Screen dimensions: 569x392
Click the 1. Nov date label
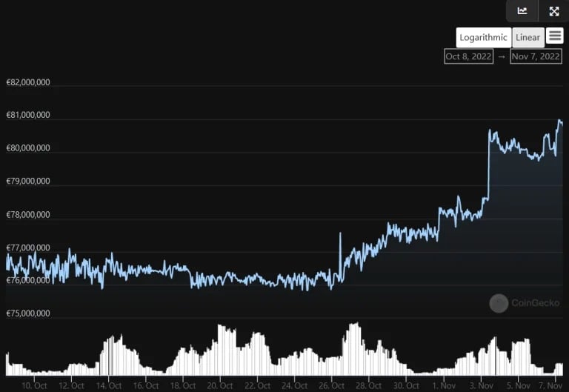tap(444, 385)
